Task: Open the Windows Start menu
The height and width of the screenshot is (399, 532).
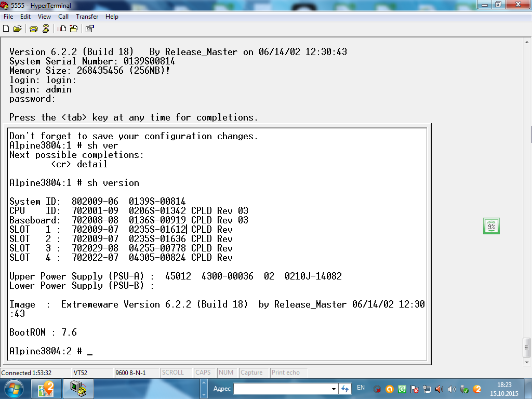Action: pyautogui.click(x=14, y=389)
